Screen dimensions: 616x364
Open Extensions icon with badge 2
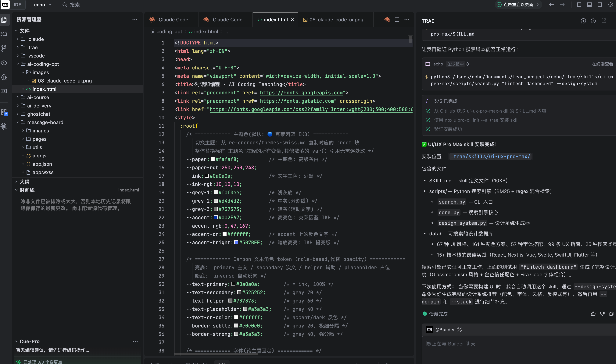coord(4,112)
